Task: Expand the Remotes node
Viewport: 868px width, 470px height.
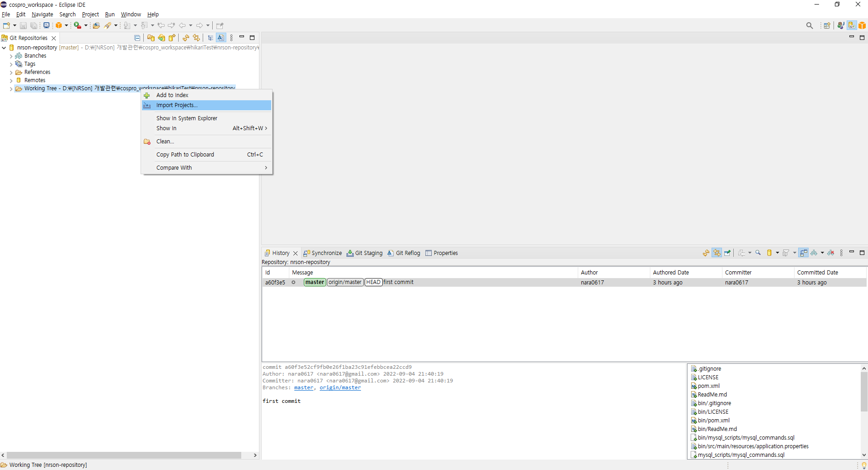Action: click(x=11, y=81)
